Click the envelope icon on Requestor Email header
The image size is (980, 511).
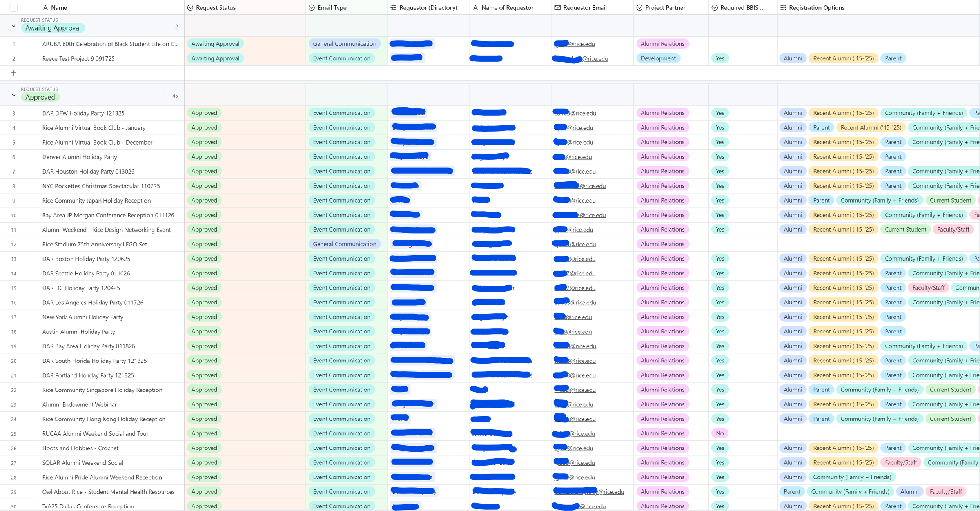coord(557,7)
